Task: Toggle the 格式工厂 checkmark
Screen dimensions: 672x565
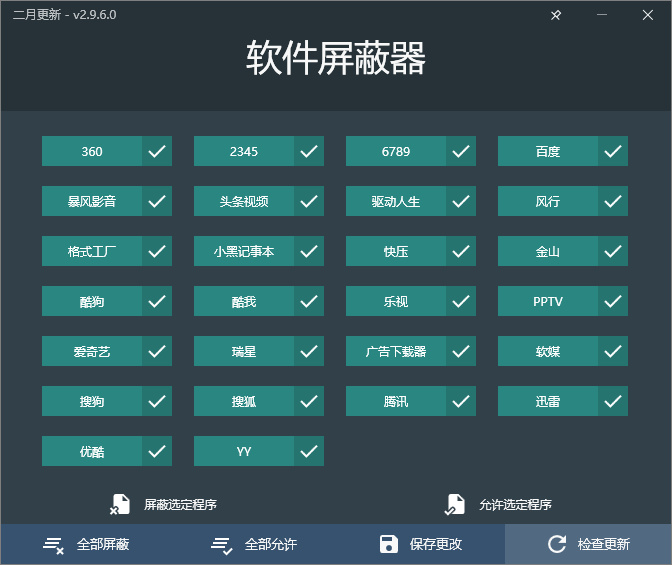Action: (157, 251)
